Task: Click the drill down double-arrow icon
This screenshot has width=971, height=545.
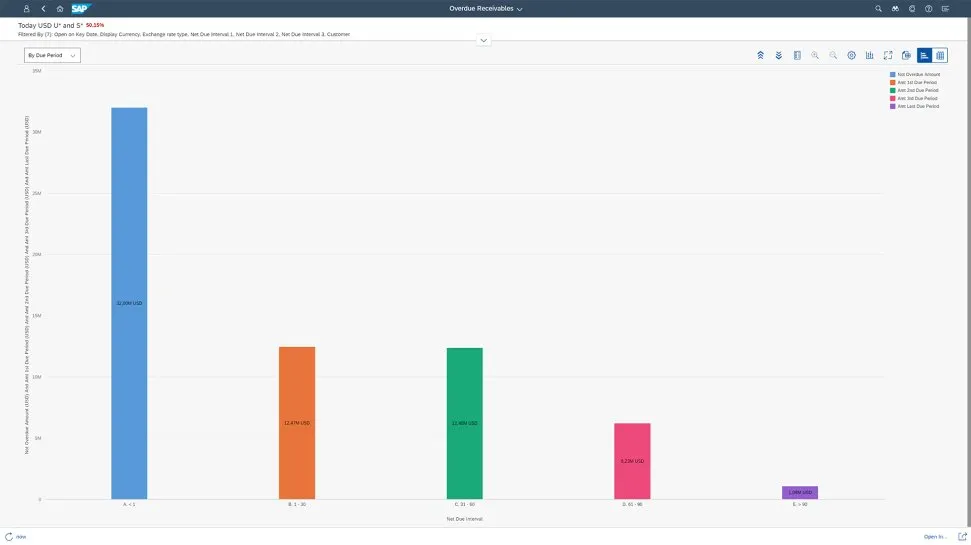Action: 778,55
